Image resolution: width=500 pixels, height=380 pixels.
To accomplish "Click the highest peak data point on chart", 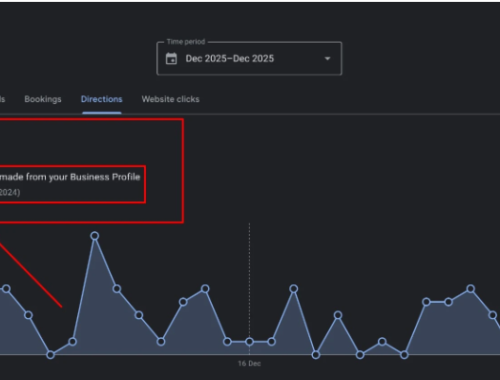I will click(95, 236).
